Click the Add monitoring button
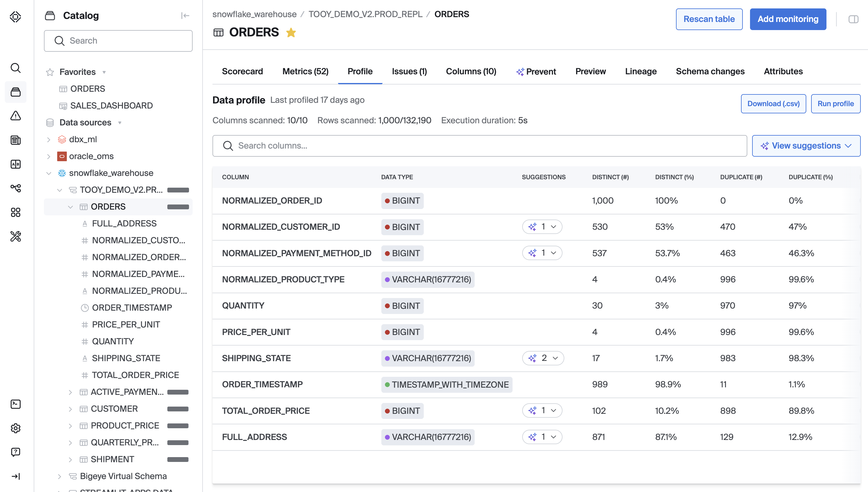 (788, 19)
